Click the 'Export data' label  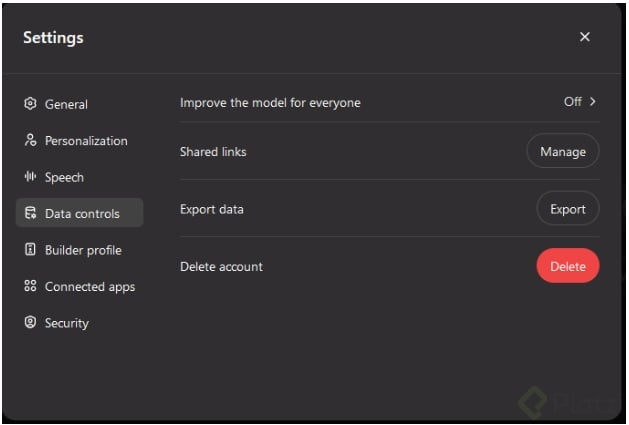pos(211,209)
